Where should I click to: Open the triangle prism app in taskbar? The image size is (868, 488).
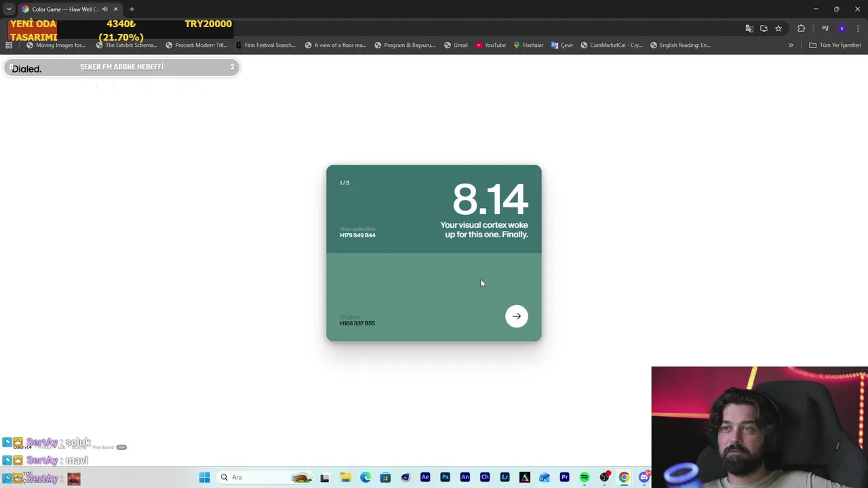525,478
